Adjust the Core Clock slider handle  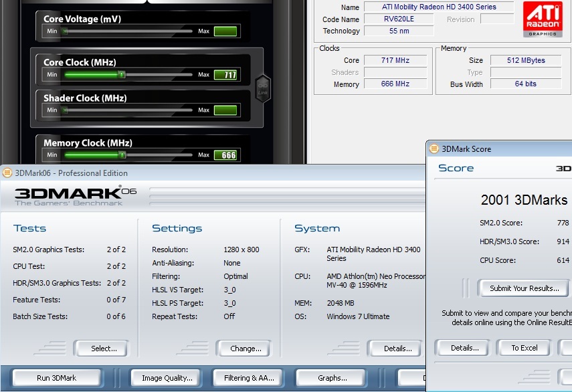pos(122,75)
